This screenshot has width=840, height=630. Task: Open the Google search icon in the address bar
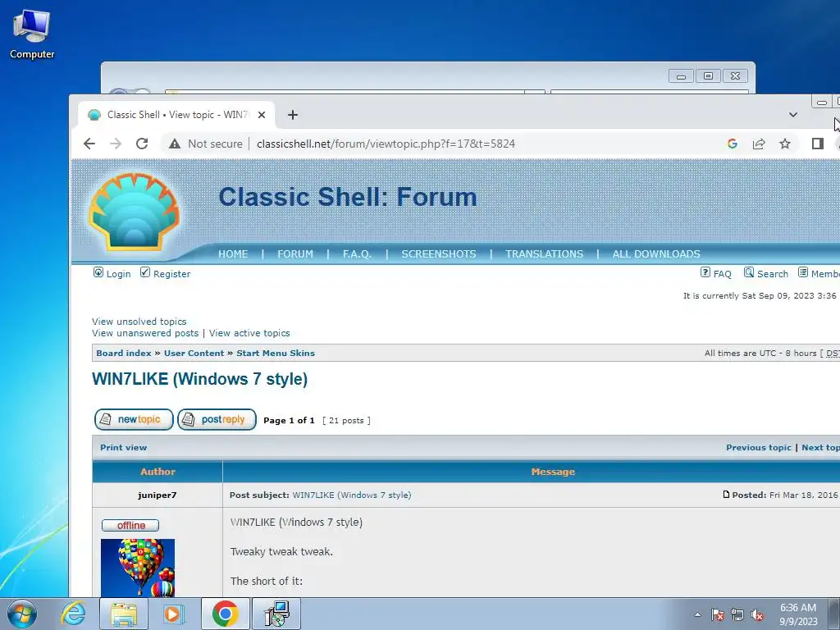coord(733,144)
